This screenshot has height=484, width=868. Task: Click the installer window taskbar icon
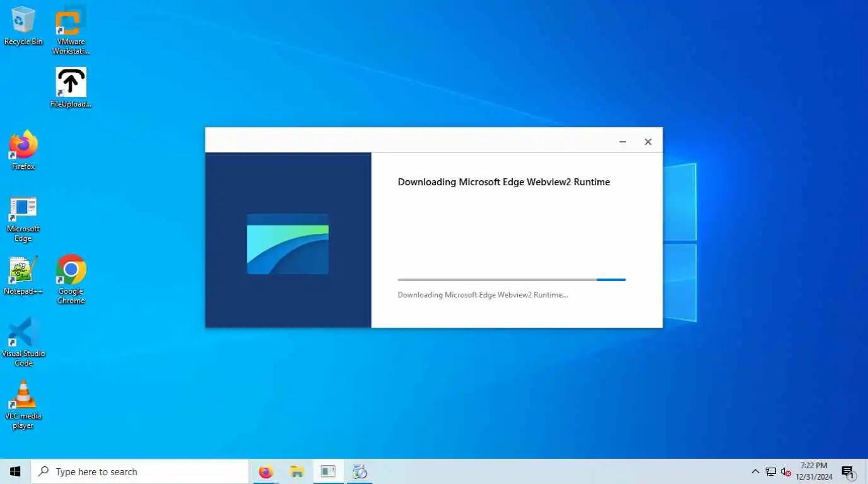(328, 471)
